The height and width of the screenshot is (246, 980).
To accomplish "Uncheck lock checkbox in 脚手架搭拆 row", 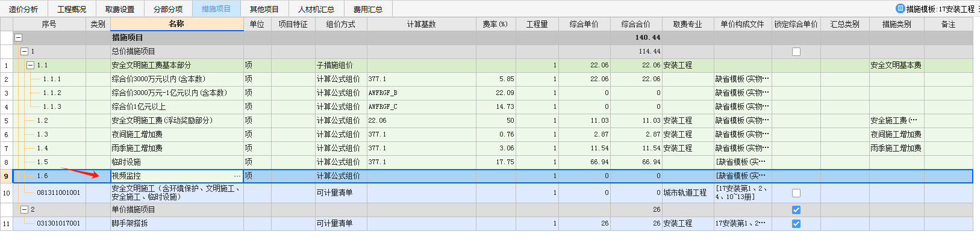I will [796, 224].
